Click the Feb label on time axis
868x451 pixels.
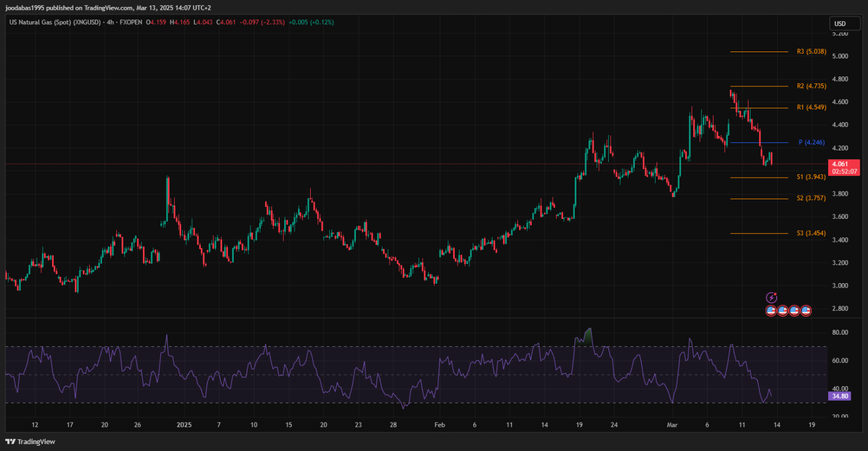click(x=439, y=424)
